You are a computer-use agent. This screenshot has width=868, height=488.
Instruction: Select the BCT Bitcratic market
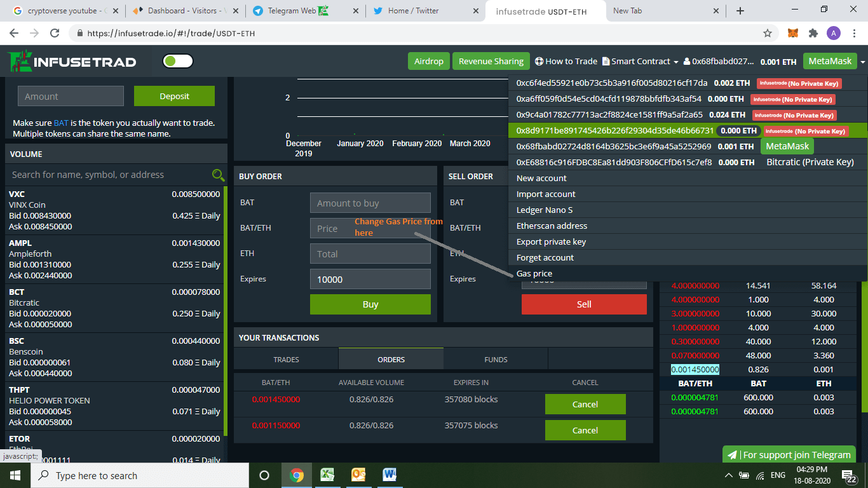(x=114, y=308)
